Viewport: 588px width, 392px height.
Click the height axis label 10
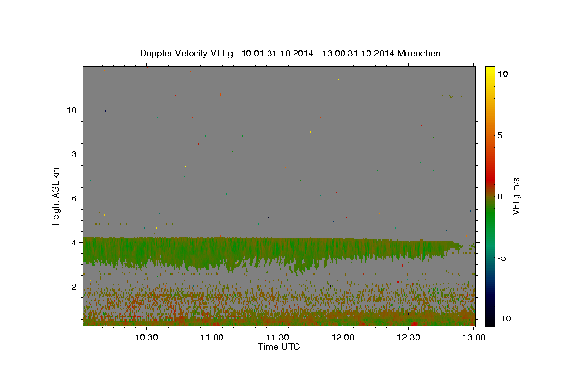(x=72, y=110)
